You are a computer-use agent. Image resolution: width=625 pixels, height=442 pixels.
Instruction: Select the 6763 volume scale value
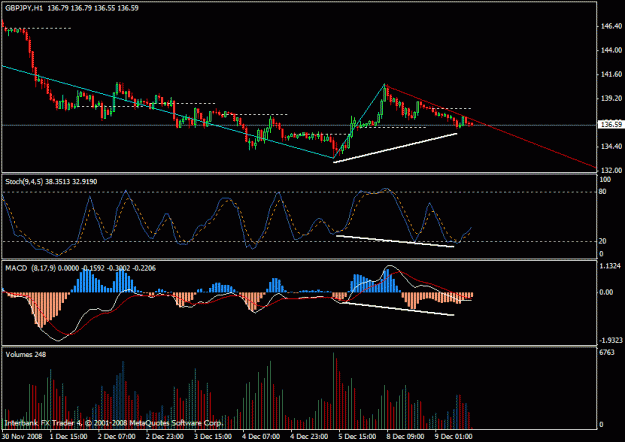click(x=607, y=353)
